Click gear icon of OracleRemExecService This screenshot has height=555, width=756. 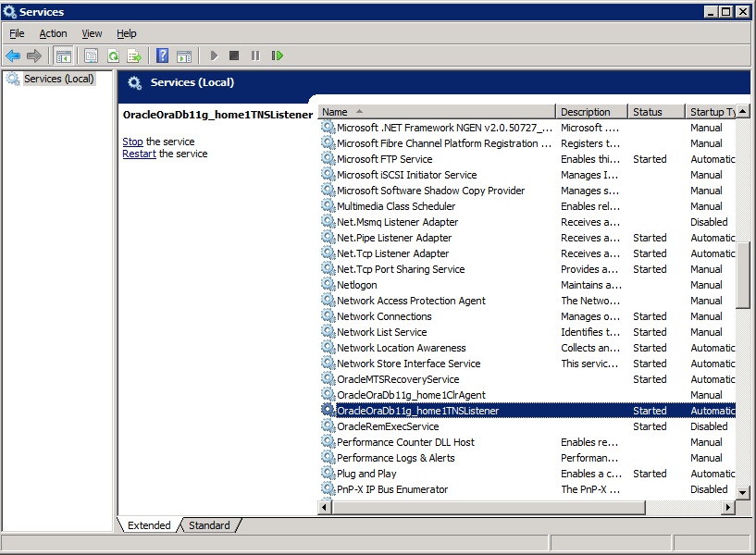coord(328,425)
